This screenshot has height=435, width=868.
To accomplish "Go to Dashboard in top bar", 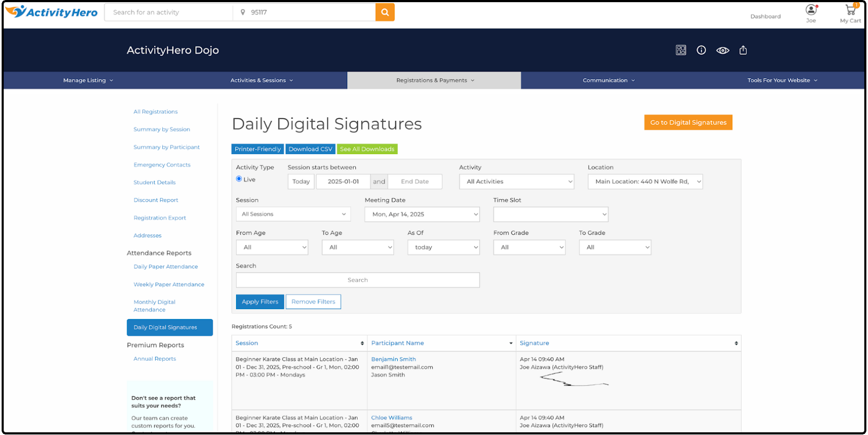I will [765, 16].
